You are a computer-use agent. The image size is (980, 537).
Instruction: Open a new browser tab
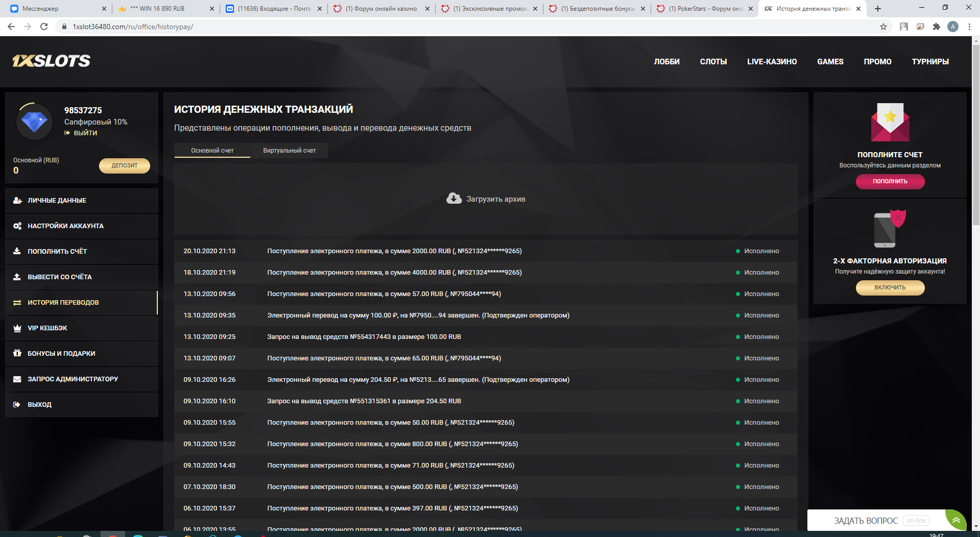coord(878,9)
